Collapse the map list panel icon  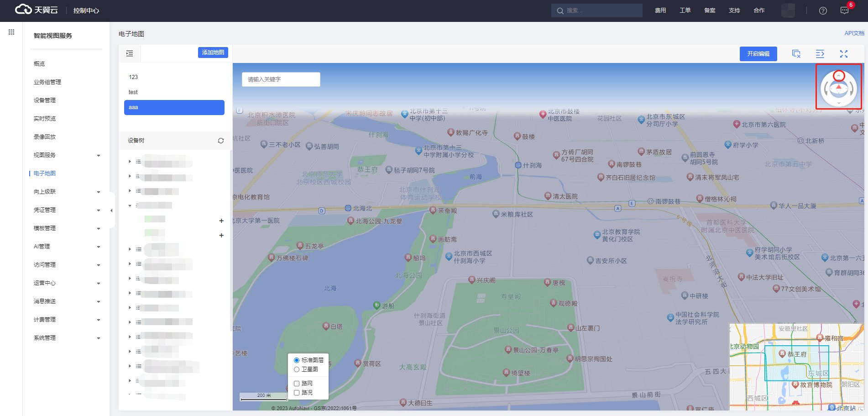(x=130, y=53)
